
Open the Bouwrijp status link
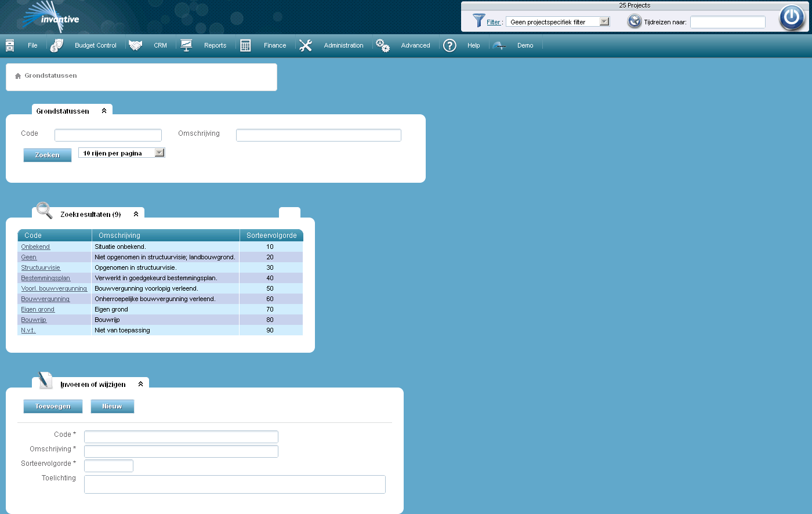tap(34, 320)
